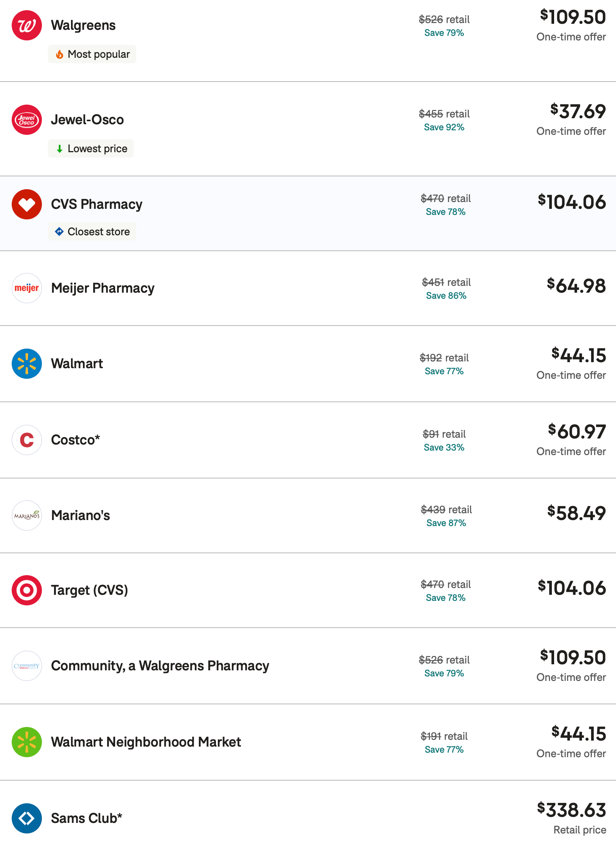
Task: Click the Target bullseye logo
Action: tap(27, 590)
